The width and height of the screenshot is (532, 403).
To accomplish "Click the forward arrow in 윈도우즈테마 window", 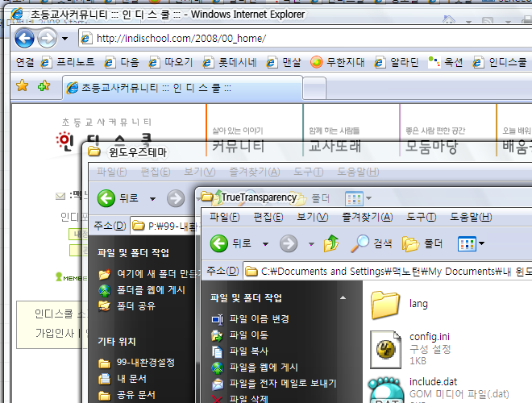I will pyautogui.click(x=176, y=198).
